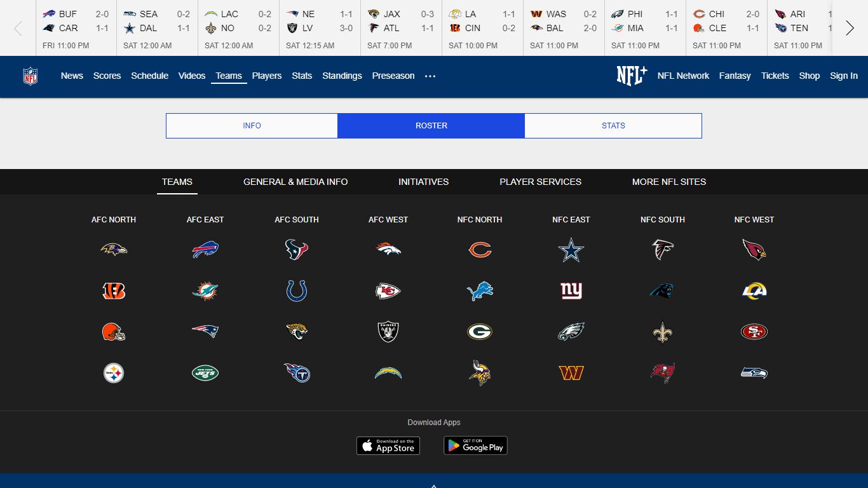Choose the Tennessee Titans logo

[x=297, y=373]
